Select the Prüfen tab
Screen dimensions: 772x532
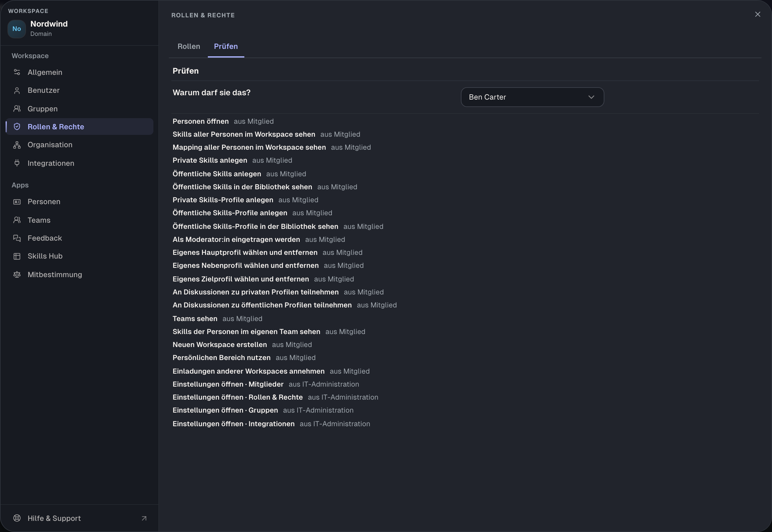point(226,46)
